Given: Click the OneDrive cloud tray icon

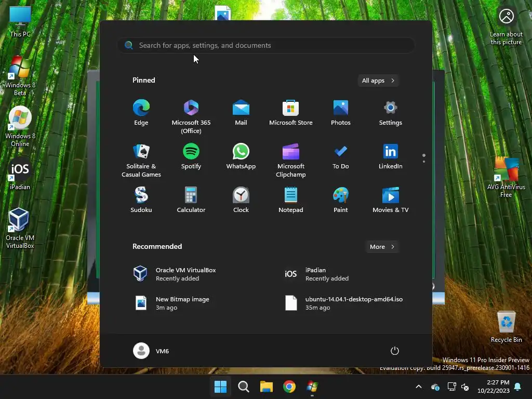Looking at the screenshot, I should (x=435, y=387).
